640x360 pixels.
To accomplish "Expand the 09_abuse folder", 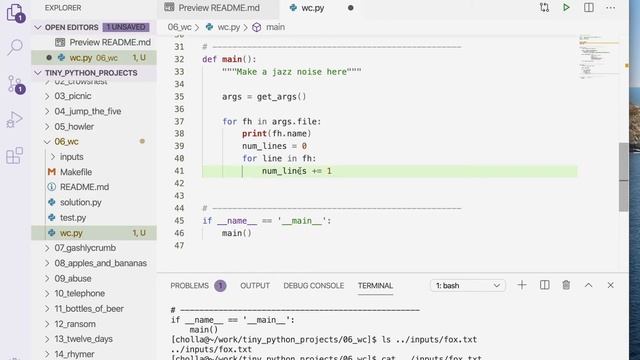I will (47, 278).
